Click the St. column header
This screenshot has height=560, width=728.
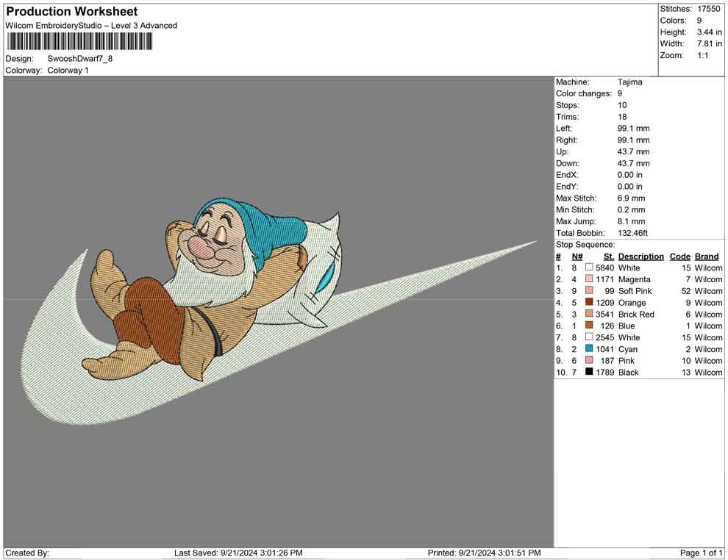coord(608,256)
